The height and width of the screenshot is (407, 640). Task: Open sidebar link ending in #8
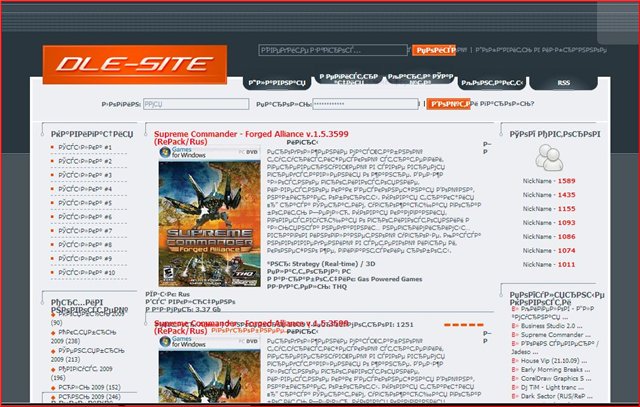(85, 245)
